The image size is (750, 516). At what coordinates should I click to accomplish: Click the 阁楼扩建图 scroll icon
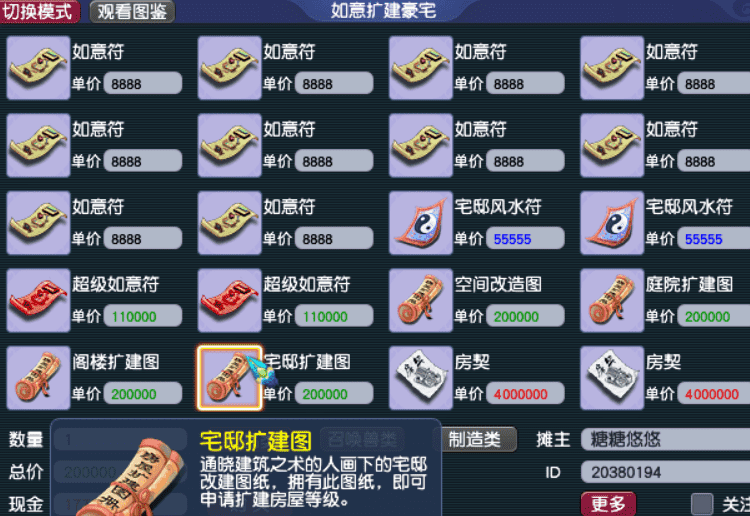(x=38, y=378)
